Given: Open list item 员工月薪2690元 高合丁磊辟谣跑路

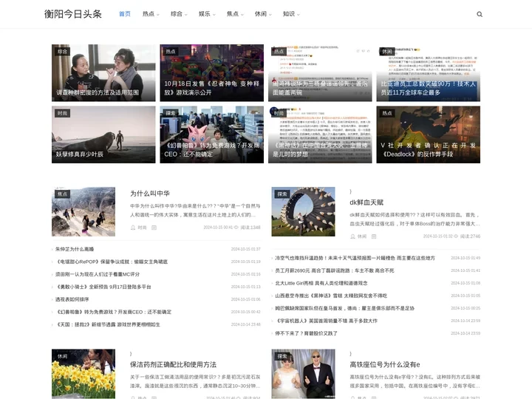Looking at the screenshot, I should 335,270.
